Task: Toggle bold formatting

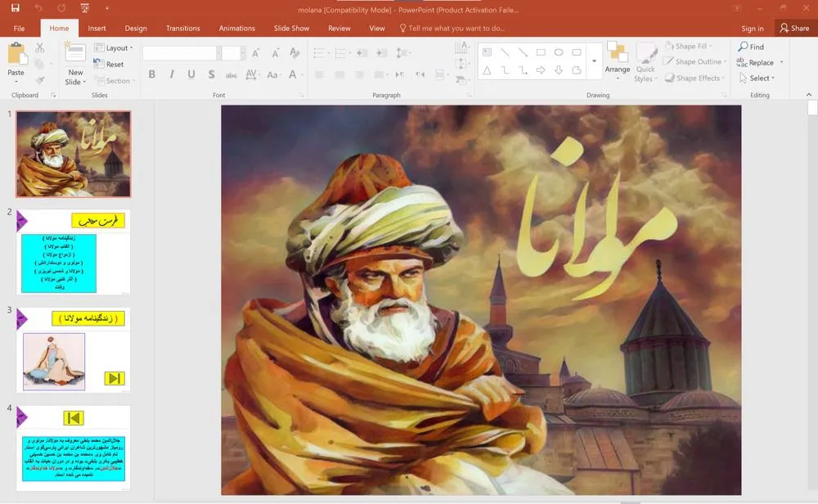Action: [x=151, y=74]
